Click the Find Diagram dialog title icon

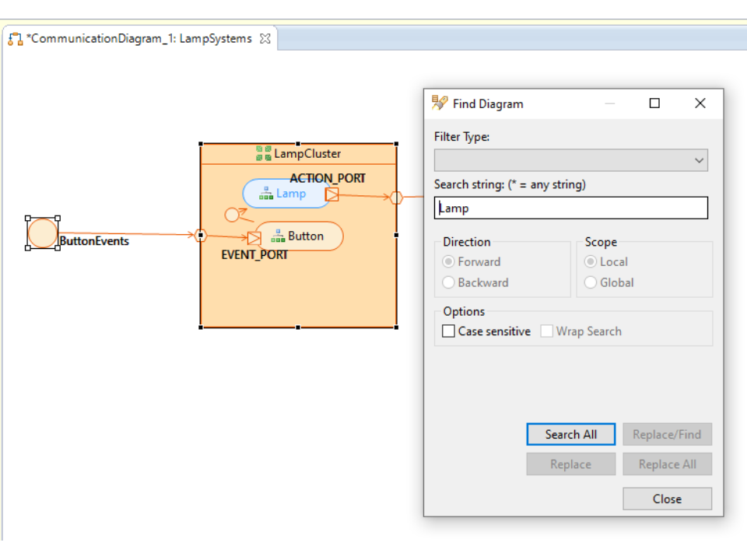440,103
